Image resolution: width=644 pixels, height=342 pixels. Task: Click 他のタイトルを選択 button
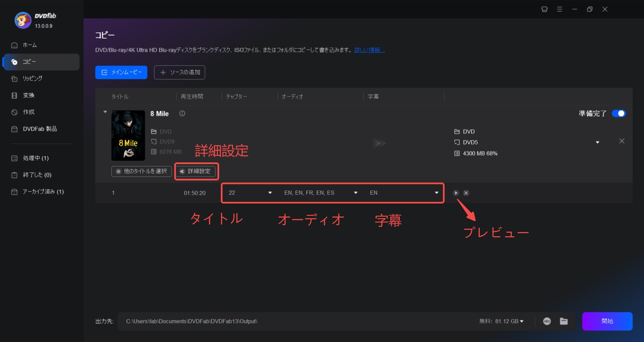[x=141, y=171]
